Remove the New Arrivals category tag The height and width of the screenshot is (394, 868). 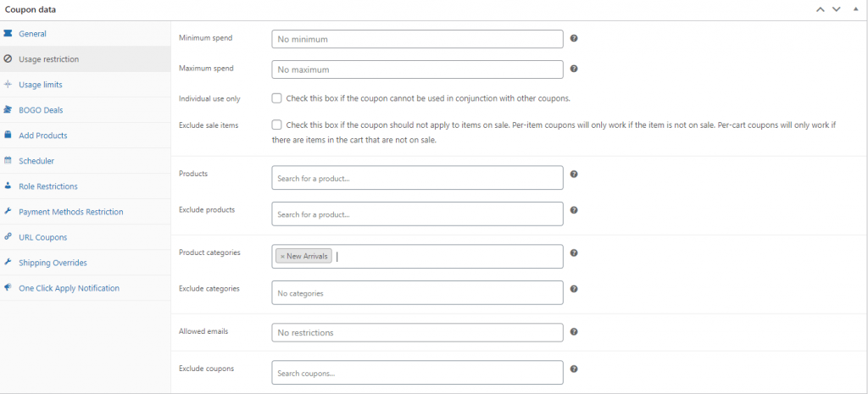pyautogui.click(x=282, y=256)
